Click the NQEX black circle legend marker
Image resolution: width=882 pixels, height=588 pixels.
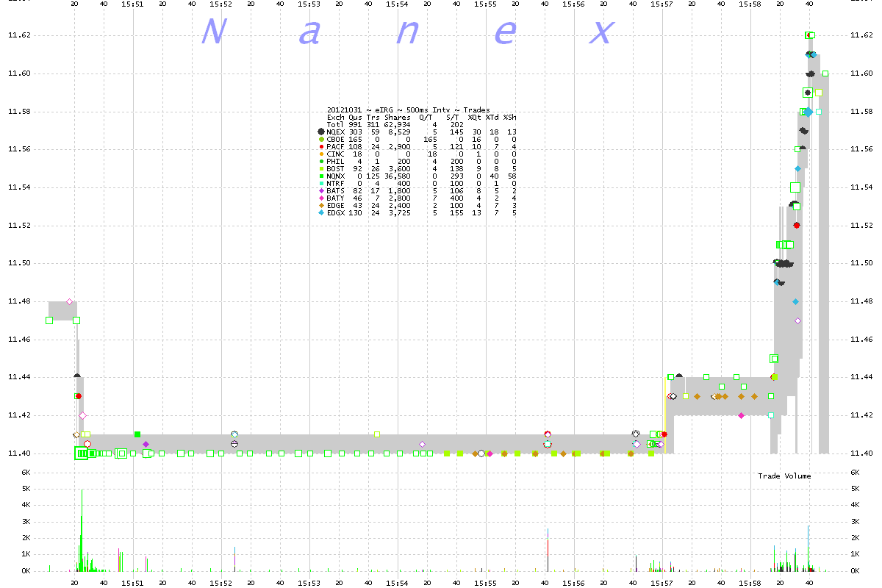coord(321,132)
